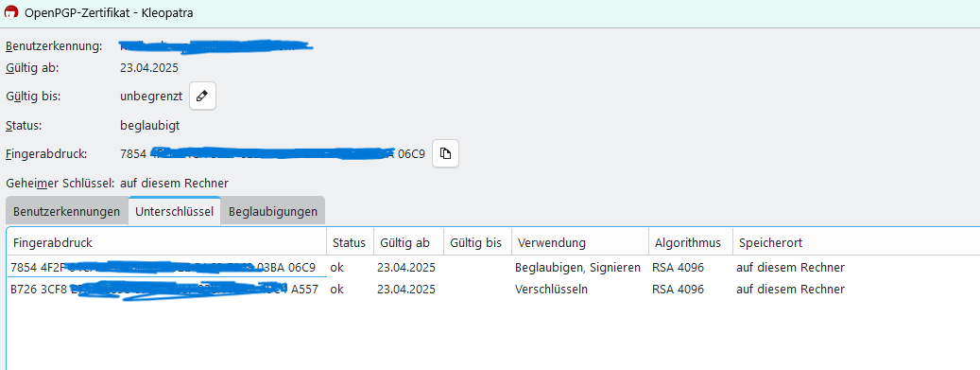Click the pencil icon to edit expiry date
The width and height of the screenshot is (980, 370).
[x=202, y=97]
